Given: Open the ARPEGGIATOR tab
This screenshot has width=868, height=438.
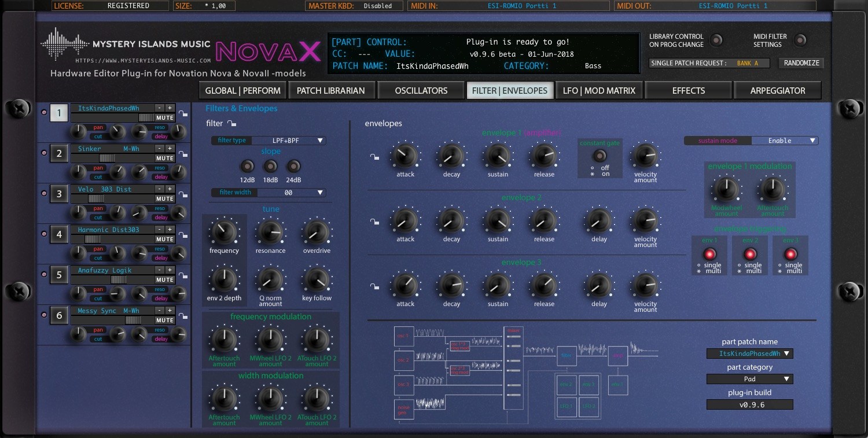Looking at the screenshot, I should pyautogui.click(x=778, y=90).
